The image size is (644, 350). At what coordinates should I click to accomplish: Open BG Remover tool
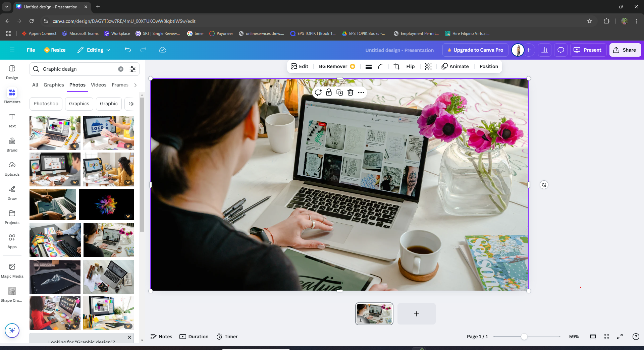coord(337,66)
